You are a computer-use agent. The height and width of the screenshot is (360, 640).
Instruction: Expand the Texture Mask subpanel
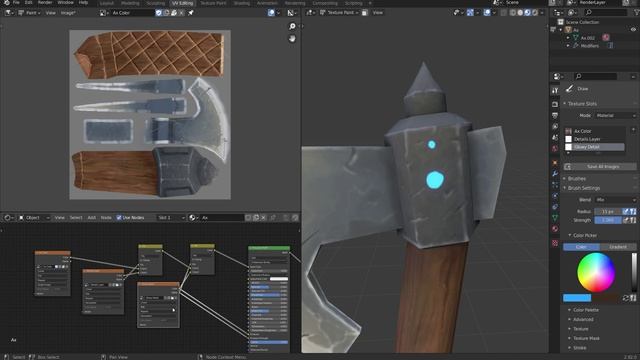570,338
